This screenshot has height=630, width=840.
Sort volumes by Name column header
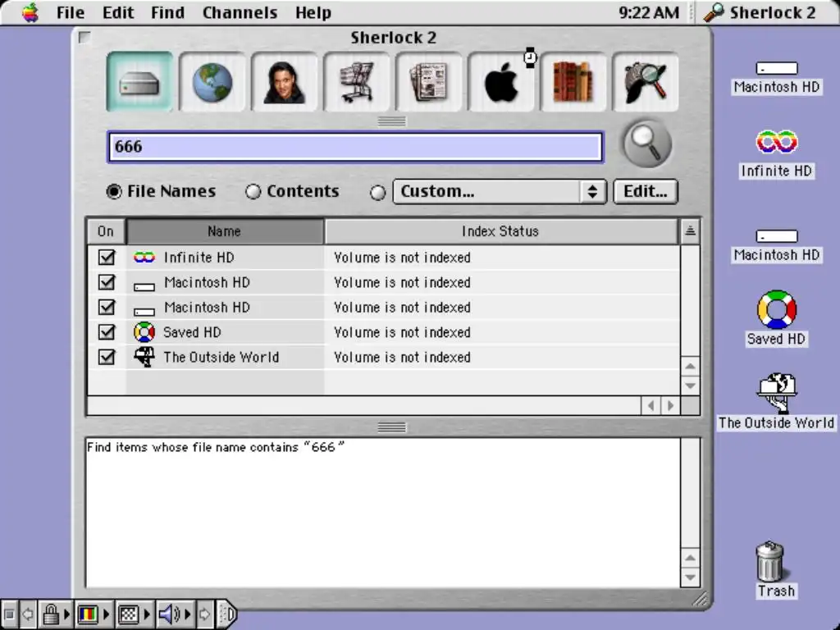coord(225,231)
